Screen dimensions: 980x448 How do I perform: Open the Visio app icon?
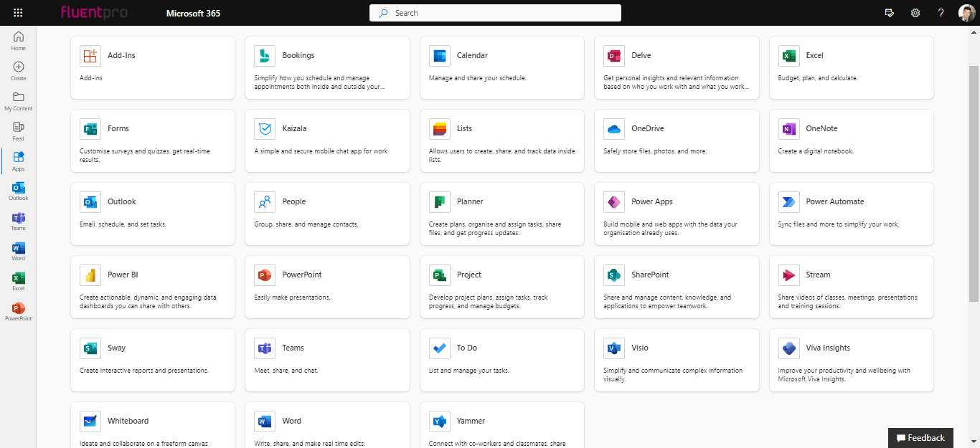tap(613, 348)
